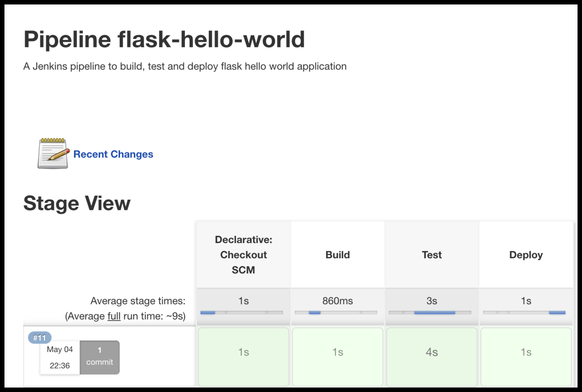Select the Deploy average time progress bar
Screen dimensions: 582x392
[x=524, y=312]
